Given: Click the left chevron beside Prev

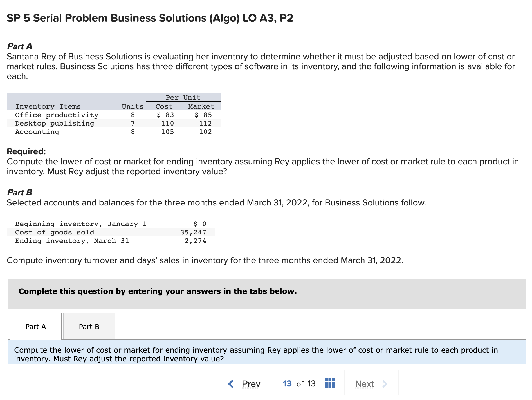Looking at the screenshot, I should tap(231, 384).
